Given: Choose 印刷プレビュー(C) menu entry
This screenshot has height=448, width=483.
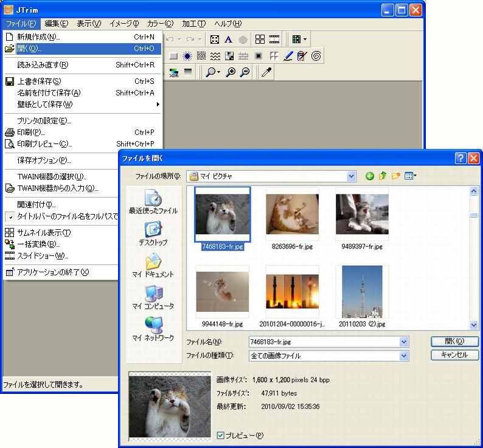Looking at the screenshot, I should [x=83, y=144].
